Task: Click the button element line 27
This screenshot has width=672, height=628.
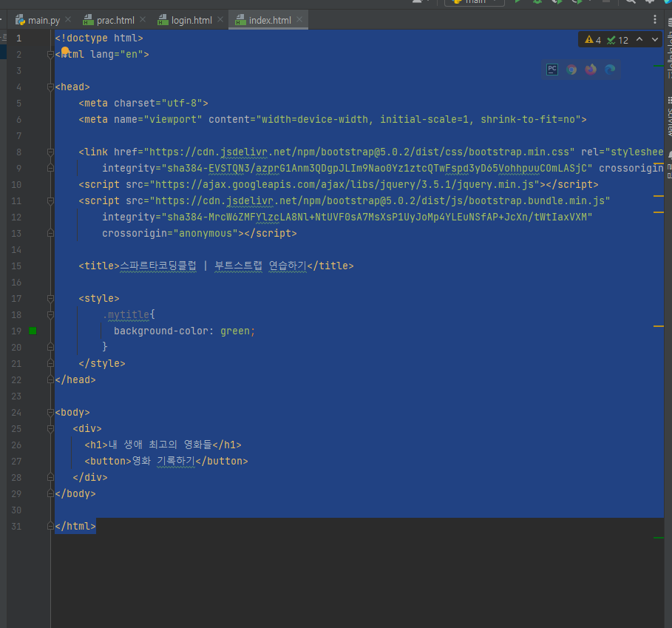Action: pos(166,462)
